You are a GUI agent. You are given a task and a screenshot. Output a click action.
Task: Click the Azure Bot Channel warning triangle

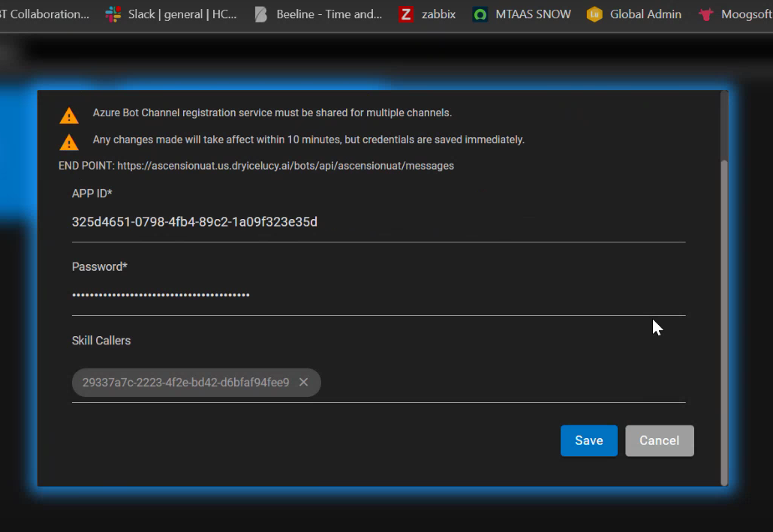coord(69,116)
